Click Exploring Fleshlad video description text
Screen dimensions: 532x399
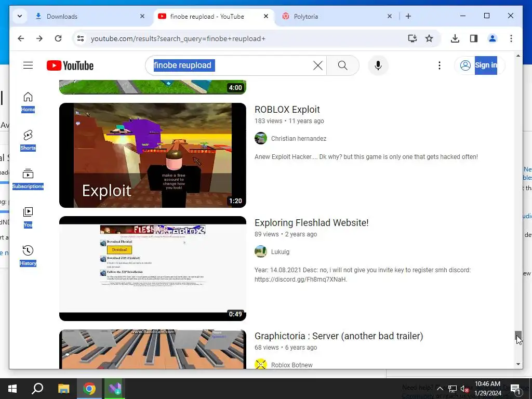363,275
